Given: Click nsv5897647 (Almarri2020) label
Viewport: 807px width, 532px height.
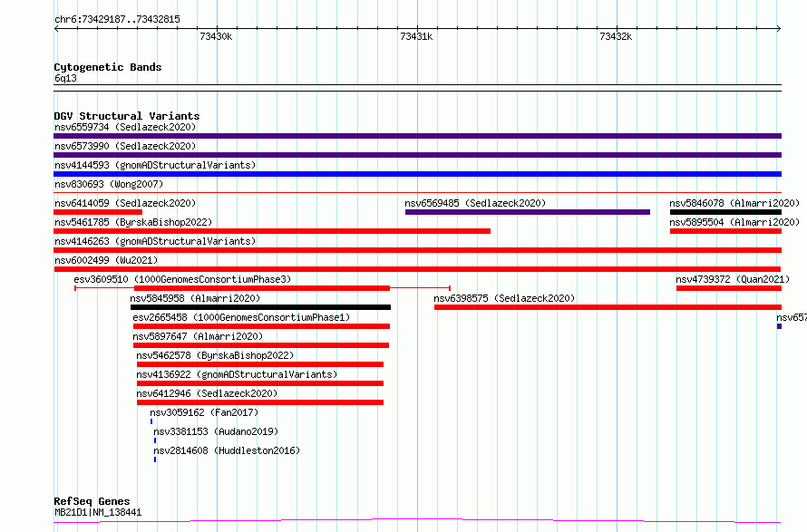Looking at the screenshot, I should coord(198,336).
